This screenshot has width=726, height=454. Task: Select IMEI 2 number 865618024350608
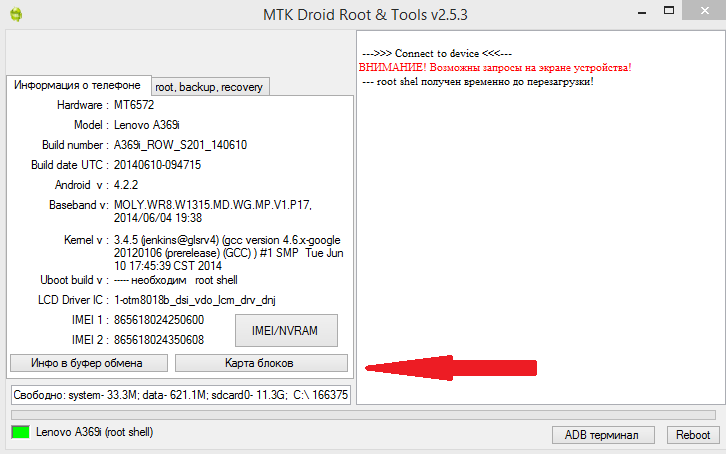[x=159, y=340]
